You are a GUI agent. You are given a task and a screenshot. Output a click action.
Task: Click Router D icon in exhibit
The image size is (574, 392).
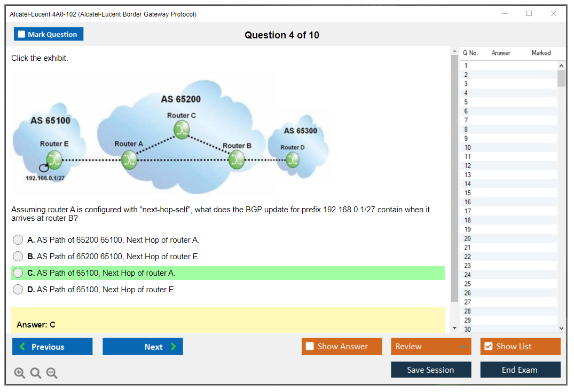point(292,159)
